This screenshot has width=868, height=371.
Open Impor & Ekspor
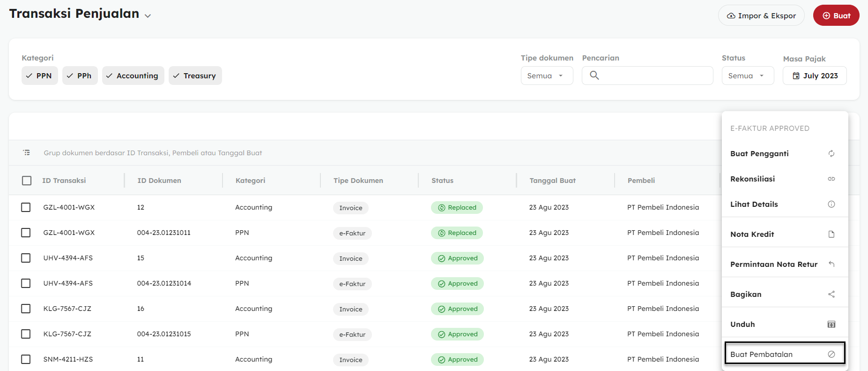(x=761, y=15)
